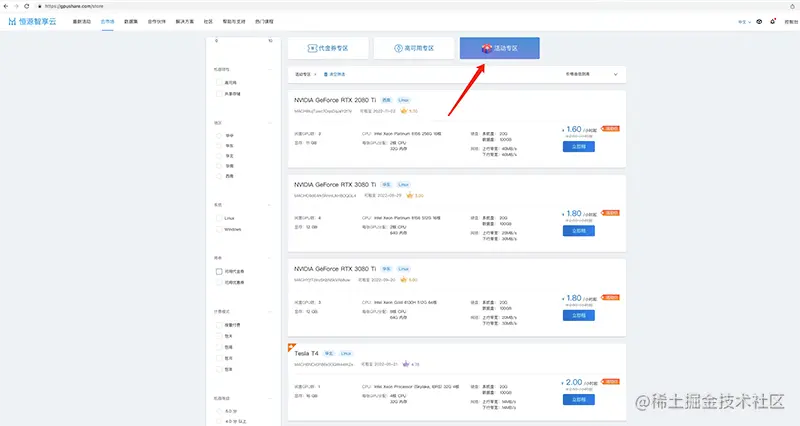Viewport: 800px width, 426px height.
Task: Click the 恒源智享云 logo
Action: click(32, 21)
